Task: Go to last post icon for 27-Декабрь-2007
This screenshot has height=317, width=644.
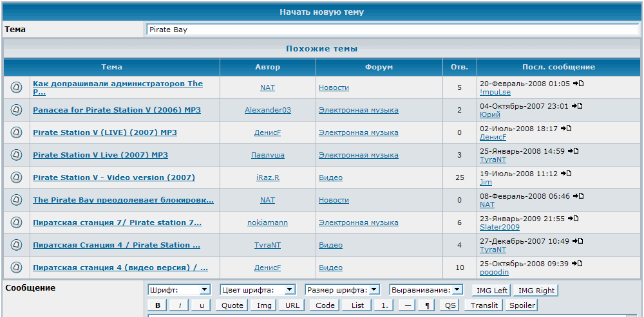Action: click(x=578, y=241)
